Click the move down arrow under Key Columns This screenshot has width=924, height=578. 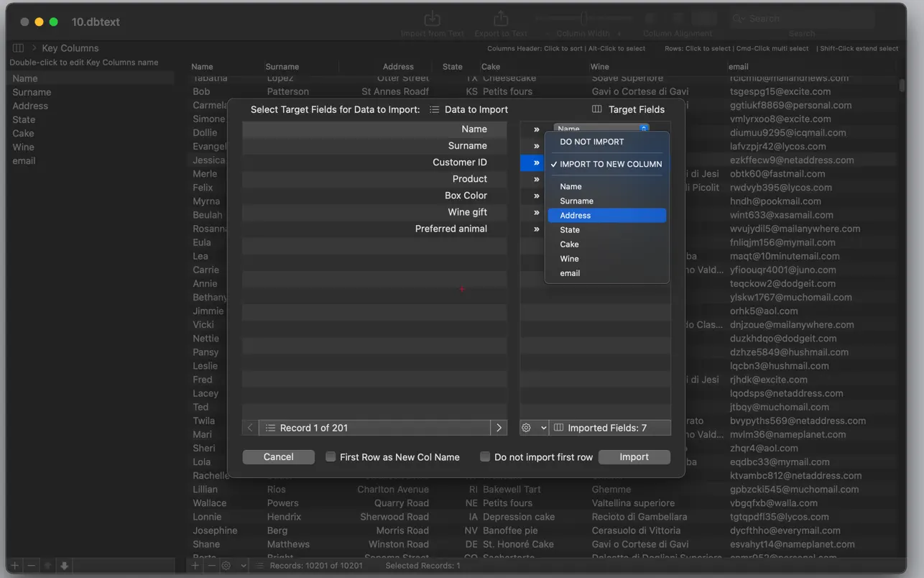(x=64, y=566)
